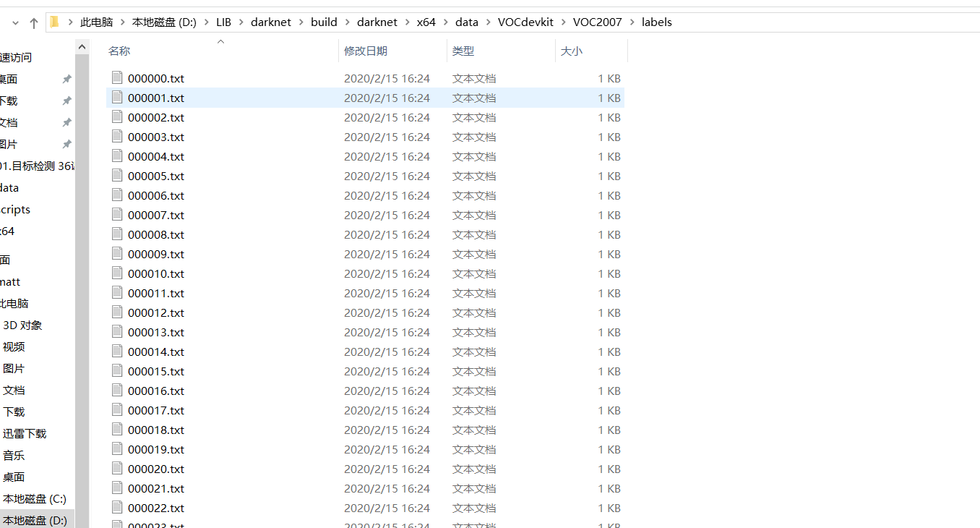Click the pin icon beside 下载 quick access

[x=66, y=101]
